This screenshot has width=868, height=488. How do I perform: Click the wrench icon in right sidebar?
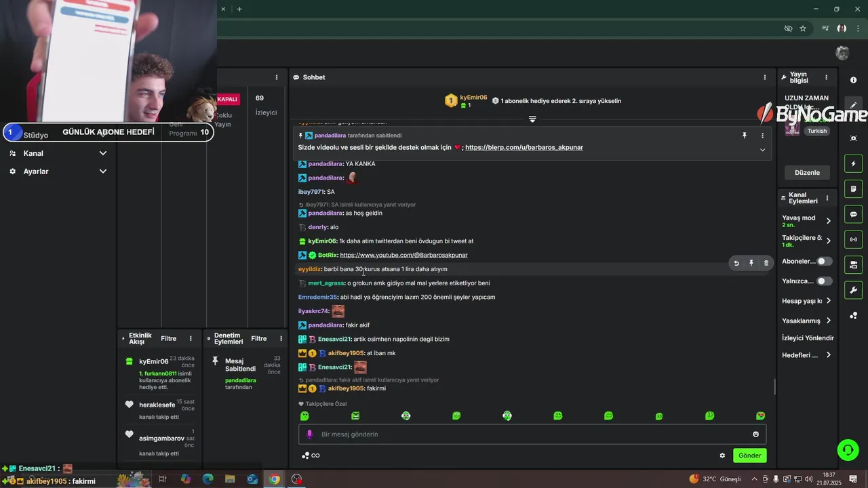pyautogui.click(x=853, y=290)
